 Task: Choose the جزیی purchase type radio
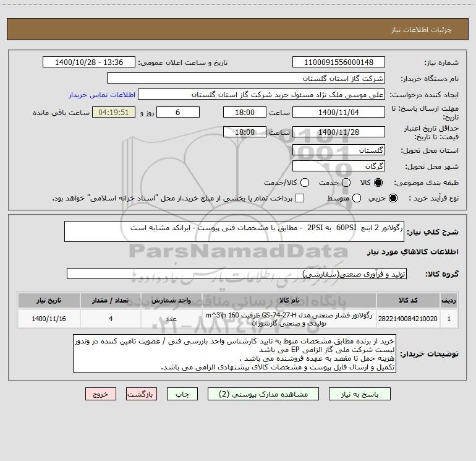(x=393, y=198)
